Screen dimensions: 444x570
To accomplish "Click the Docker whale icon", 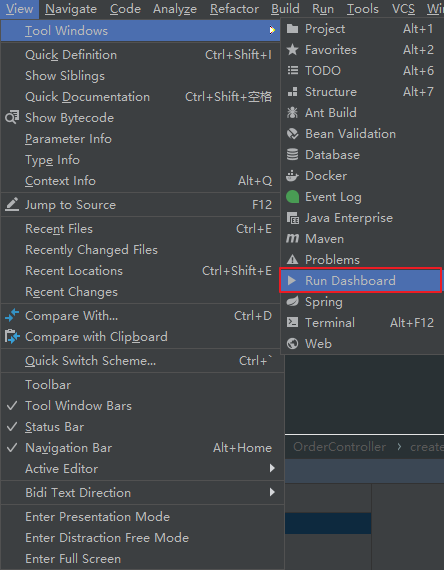I will click(x=292, y=176).
